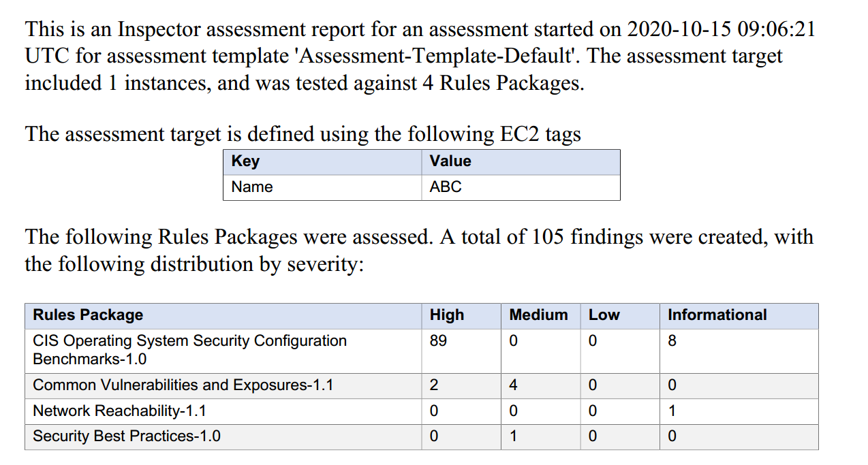Screen dimensions: 868x465
Task: Click the Rules Package column header
Action: [88, 315]
